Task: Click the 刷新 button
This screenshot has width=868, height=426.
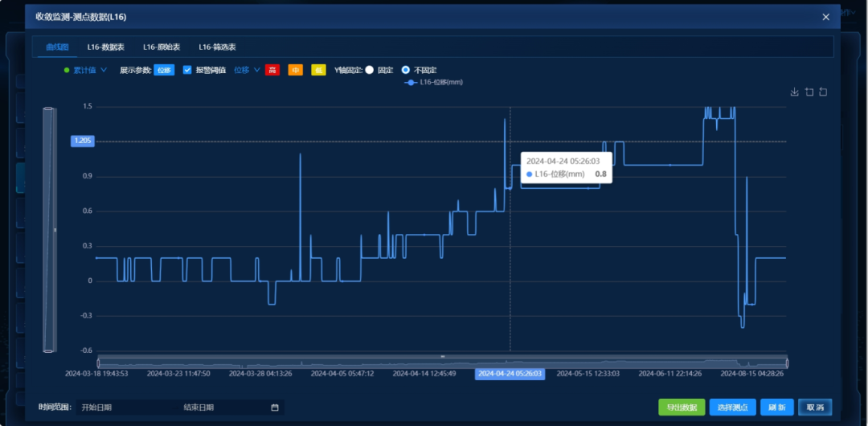Action: pos(777,408)
